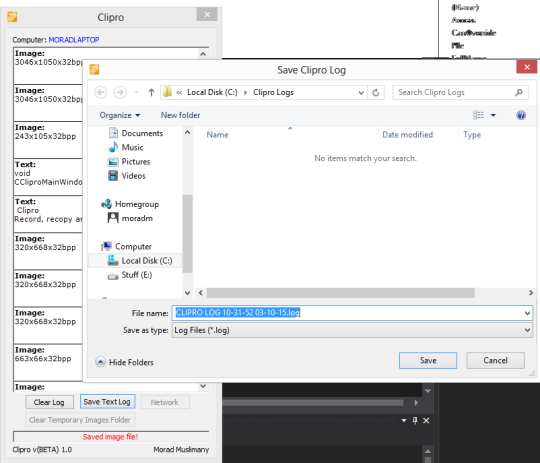The height and width of the screenshot is (463, 540).
Task: Go back with the Back arrow icon
Action: coord(101,92)
